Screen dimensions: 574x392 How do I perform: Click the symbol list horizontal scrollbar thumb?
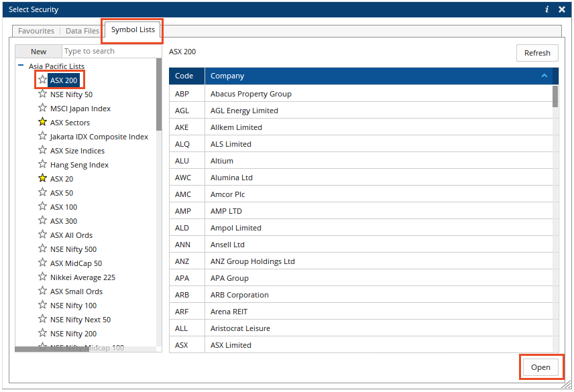52,349
